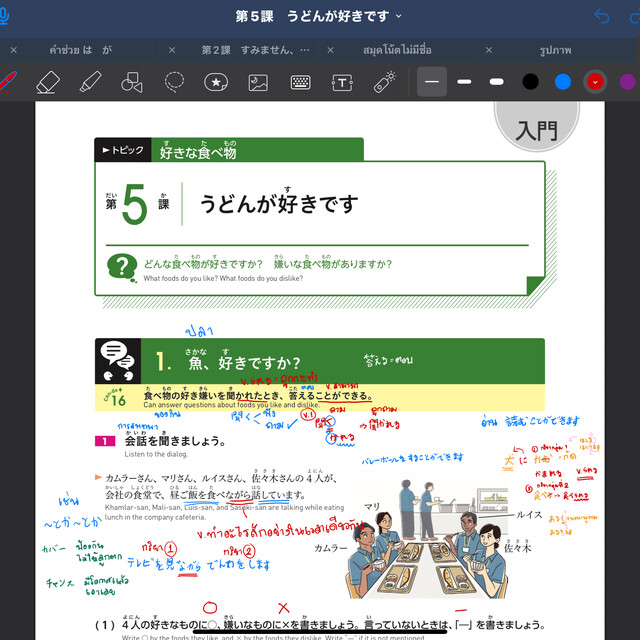The width and height of the screenshot is (640, 640).
Task: Select the keyboard typing tool
Action: click(x=300, y=81)
